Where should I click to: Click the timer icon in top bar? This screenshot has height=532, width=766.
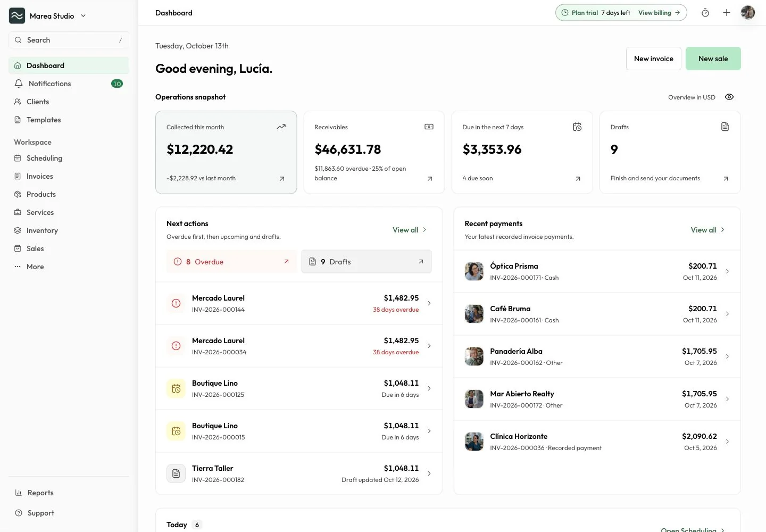pyautogui.click(x=705, y=13)
